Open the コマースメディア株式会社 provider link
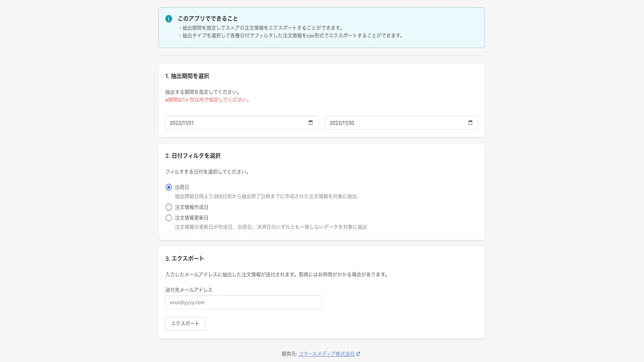This screenshot has width=644, height=362. 326,354
